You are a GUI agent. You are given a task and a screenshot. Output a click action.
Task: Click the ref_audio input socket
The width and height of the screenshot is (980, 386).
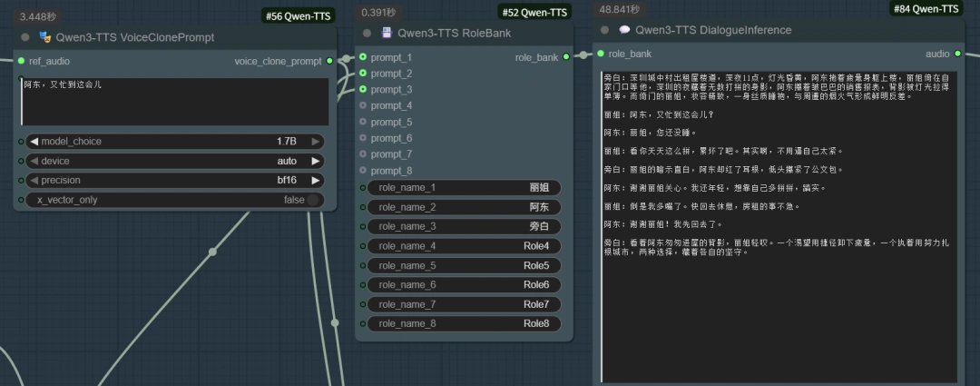[x=21, y=61]
